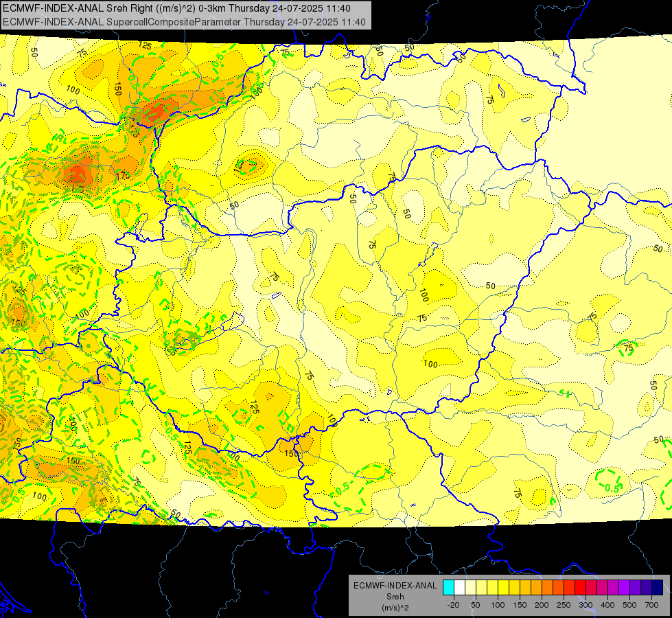The image size is (672, 618).
Task: Select the orange swatch right of 200 tick
Action: [x=547, y=588]
